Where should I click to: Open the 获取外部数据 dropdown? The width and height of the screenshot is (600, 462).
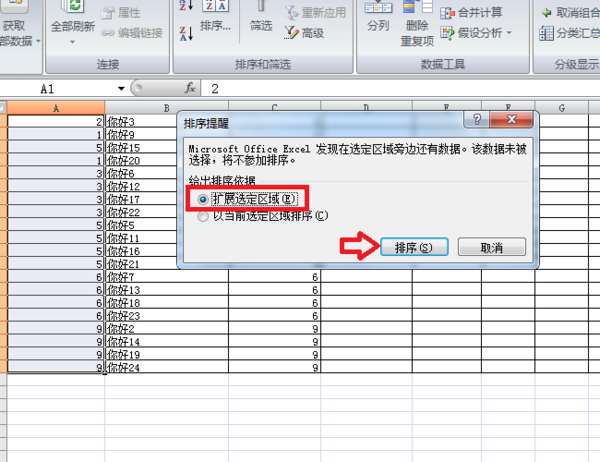coord(38,41)
